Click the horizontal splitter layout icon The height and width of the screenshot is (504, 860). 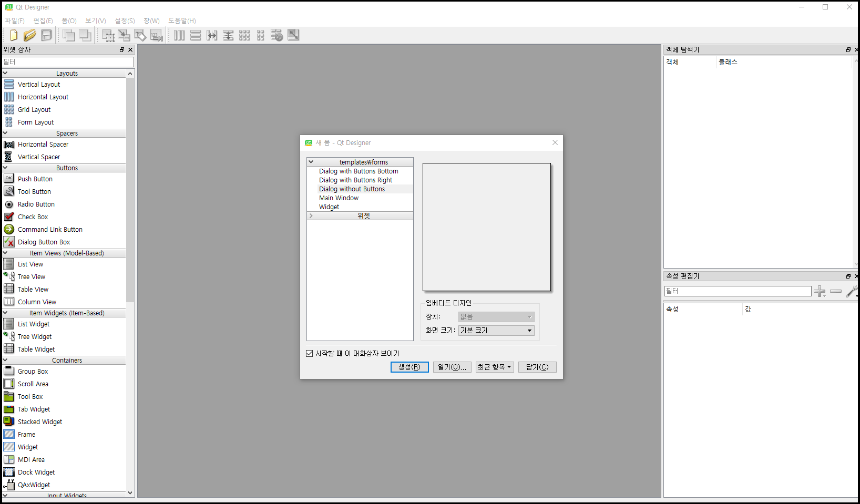(212, 35)
